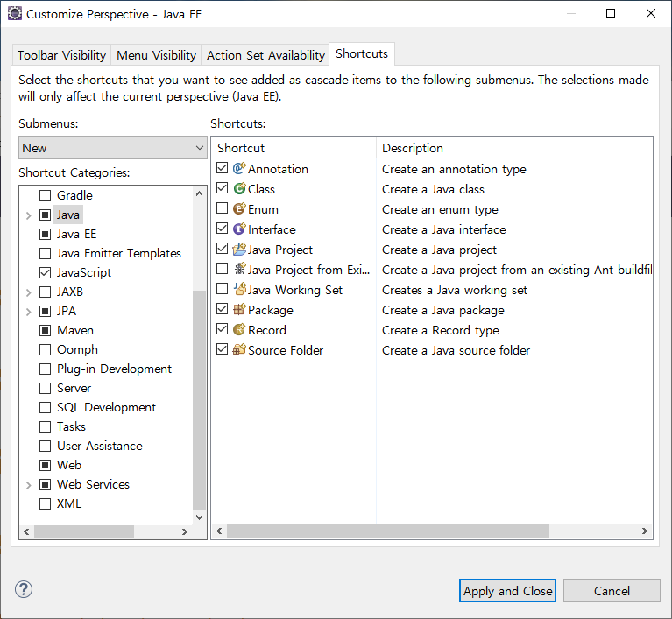The width and height of the screenshot is (672, 619).
Task: Select the Tasks category label
Action: [x=71, y=426]
